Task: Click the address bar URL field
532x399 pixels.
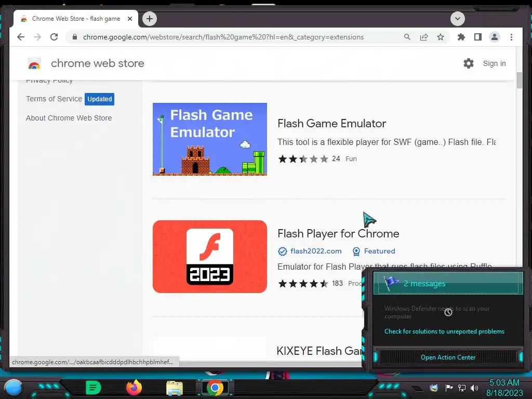Action: coord(223,37)
